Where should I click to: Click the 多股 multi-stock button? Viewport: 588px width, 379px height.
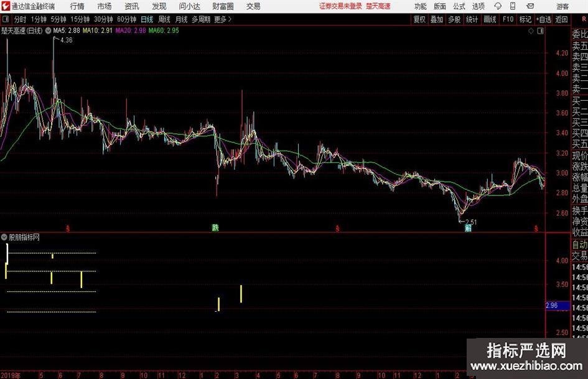pyautogui.click(x=454, y=19)
